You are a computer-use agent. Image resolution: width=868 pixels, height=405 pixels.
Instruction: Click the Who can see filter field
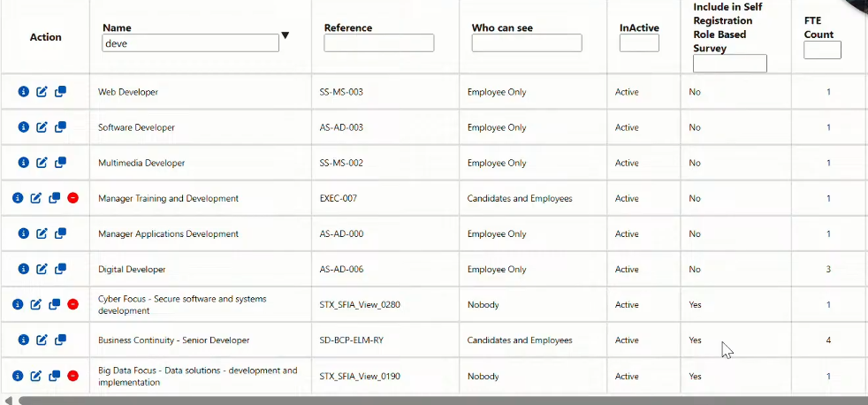527,43
